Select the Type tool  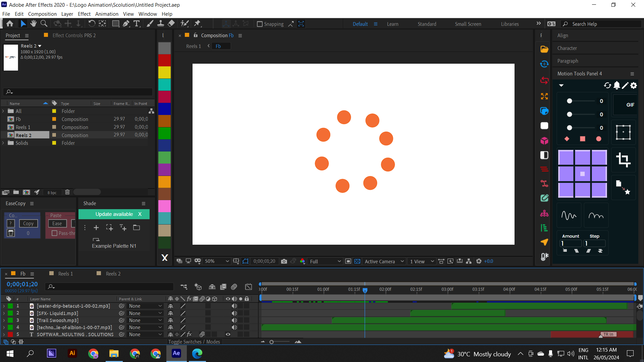(137, 23)
